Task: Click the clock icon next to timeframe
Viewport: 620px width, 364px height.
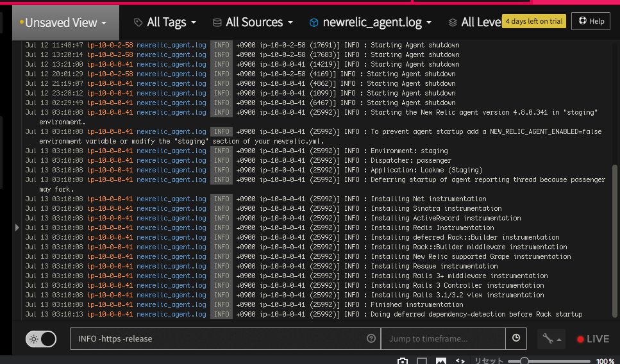Action: [516, 338]
